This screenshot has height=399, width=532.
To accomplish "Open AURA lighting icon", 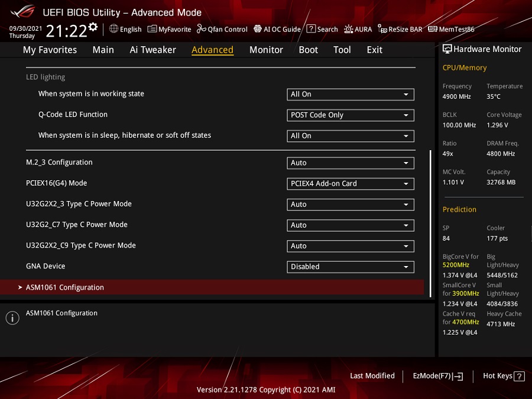I will (348, 29).
